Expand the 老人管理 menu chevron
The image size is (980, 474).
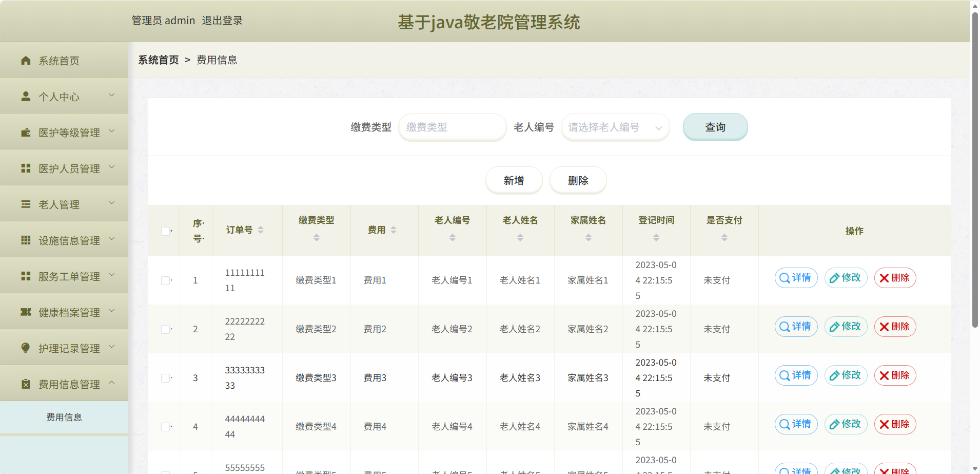click(111, 203)
